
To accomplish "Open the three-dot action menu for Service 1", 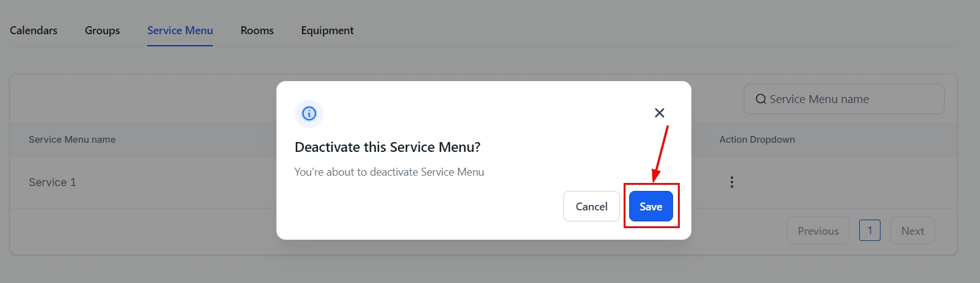I will (x=732, y=182).
